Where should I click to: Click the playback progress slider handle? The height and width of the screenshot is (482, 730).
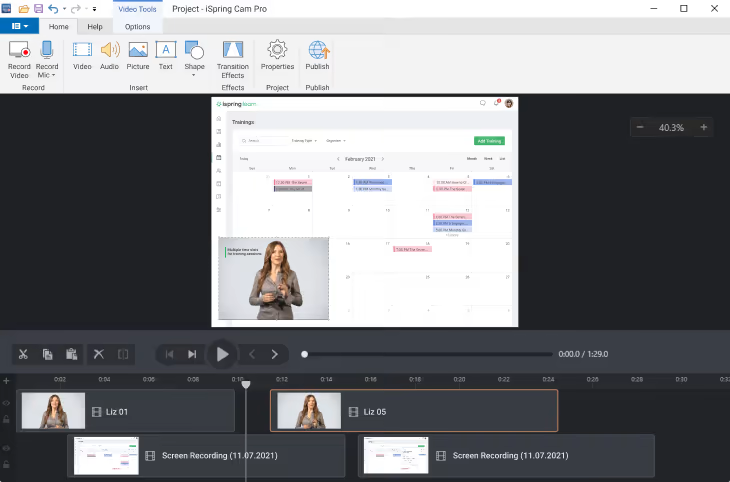[305, 354]
